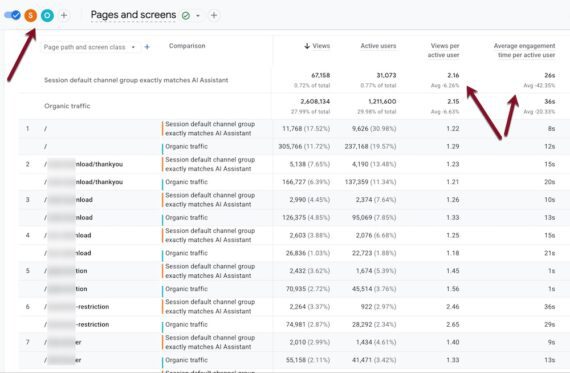Image resolution: width=570 pixels, height=373 pixels.
Task: Click the 26,836 (1.03%) views cell
Action: pyautogui.click(x=308, y=253)
